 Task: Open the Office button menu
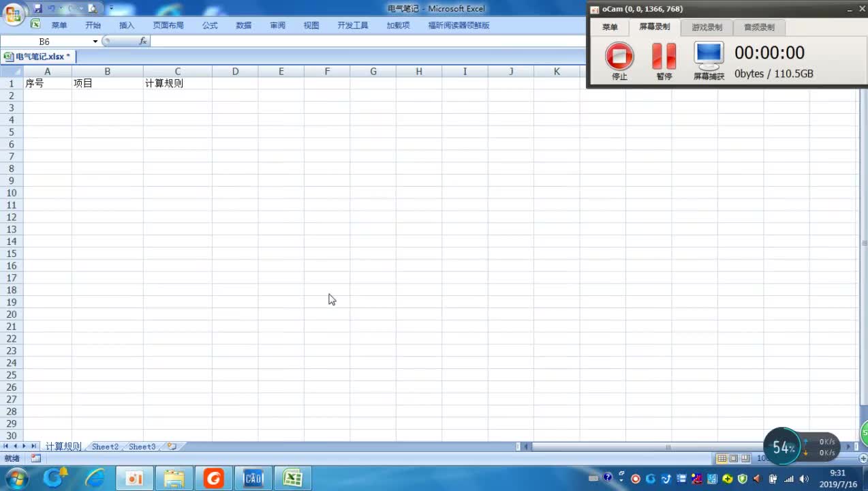coord(13,14)
